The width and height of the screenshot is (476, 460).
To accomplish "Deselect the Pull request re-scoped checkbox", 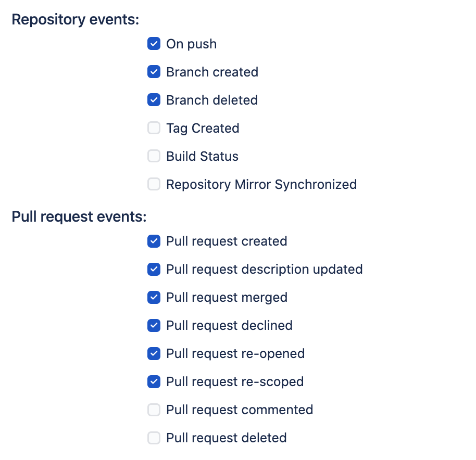I will point(154,382).
